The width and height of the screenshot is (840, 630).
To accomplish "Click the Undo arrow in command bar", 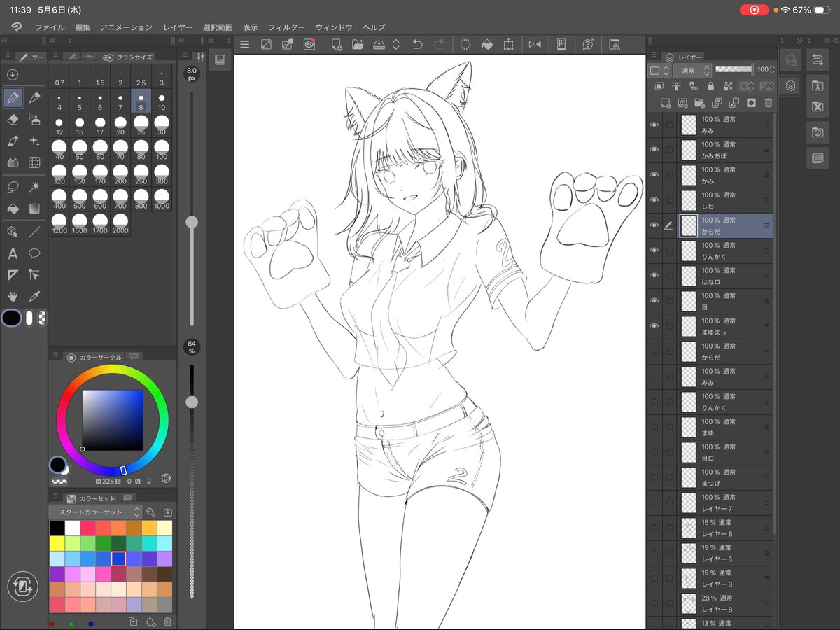I will (x=417, y=44).
